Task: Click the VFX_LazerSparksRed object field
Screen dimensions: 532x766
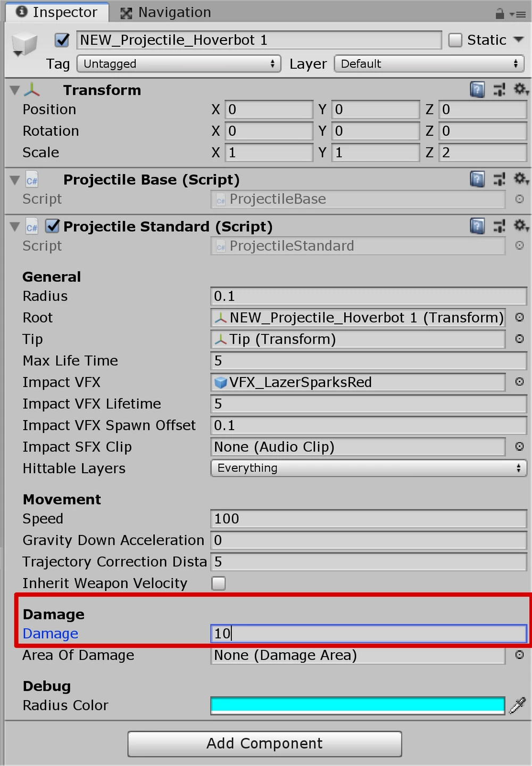Action: click(358, 382)
